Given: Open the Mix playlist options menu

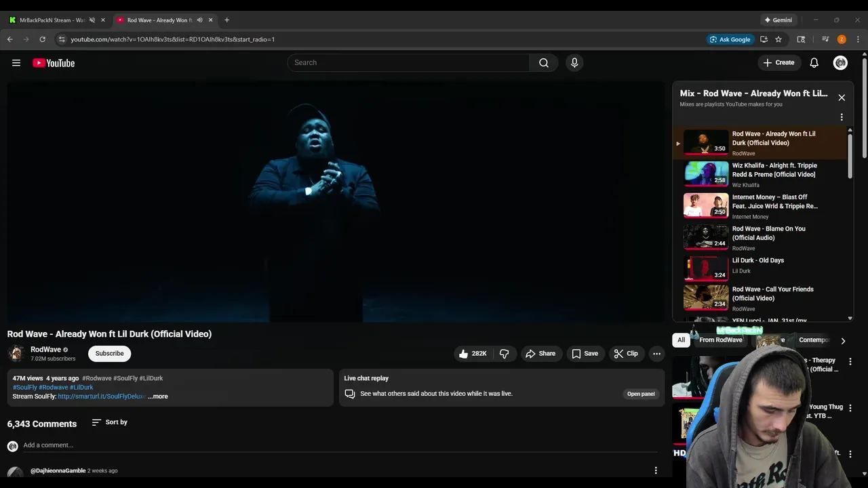Looking at the screenshot, I should tap(842, 117).
